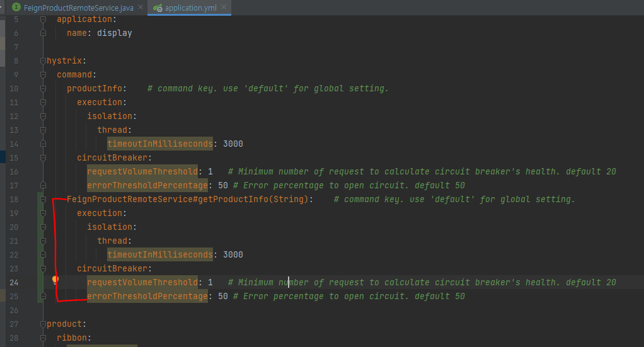Collapse the thread block on line 21

43,241
